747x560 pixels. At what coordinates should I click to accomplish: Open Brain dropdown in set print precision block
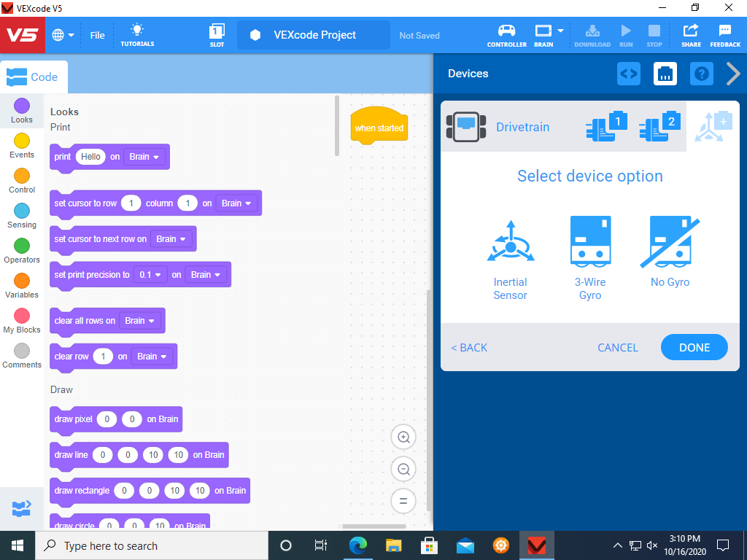point(206,275)
